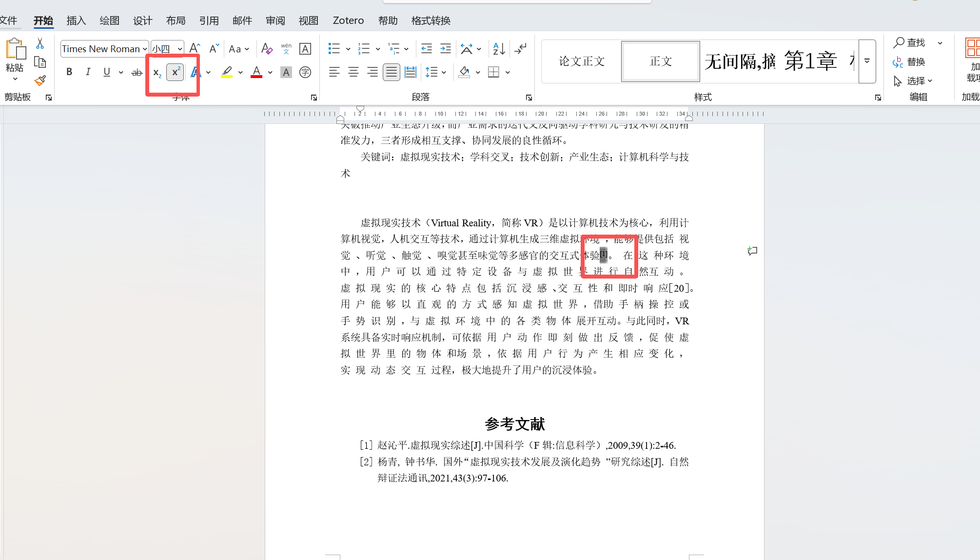Click the Sort A-Z icon
Image resolution: width=980 pixels, height=560 pixels.
[x=499, y=48]
